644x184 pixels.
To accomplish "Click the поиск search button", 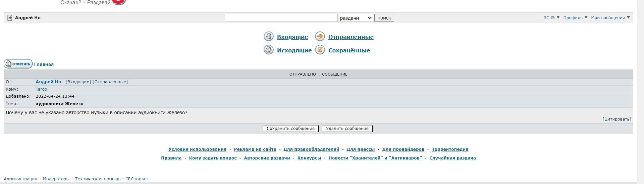I will click(384, 18).
